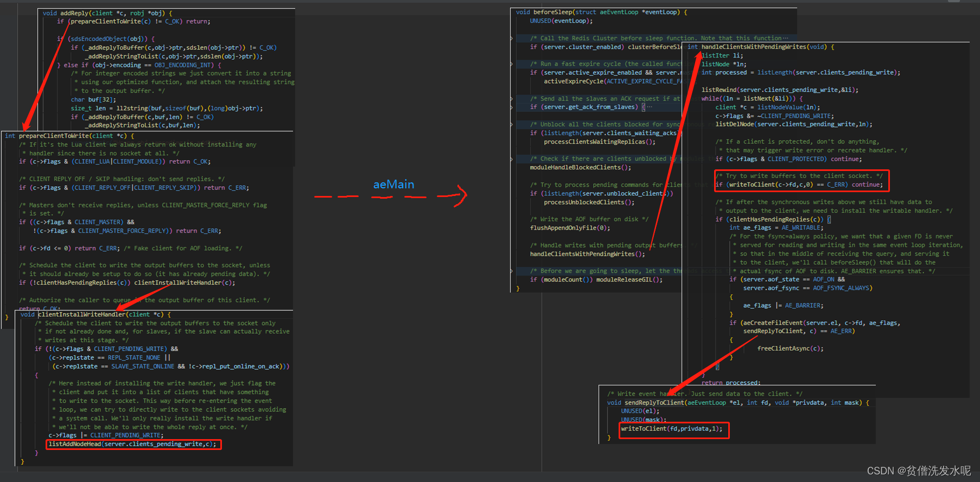Screen dimensions: 980x482
Task: Click handleClientsWithPendingWrites() call in beforeSleep
Action: pyautogui.click(x=587, y=254)
